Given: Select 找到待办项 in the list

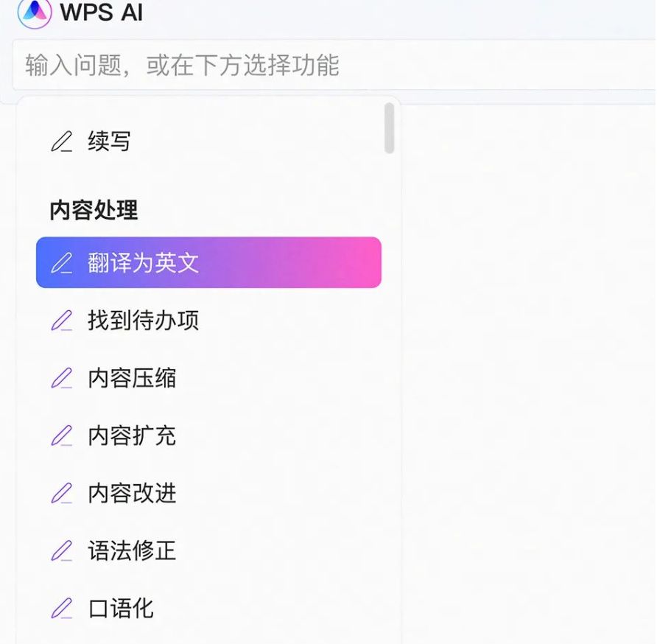Looking at the screenshot, I should [143, 321].
